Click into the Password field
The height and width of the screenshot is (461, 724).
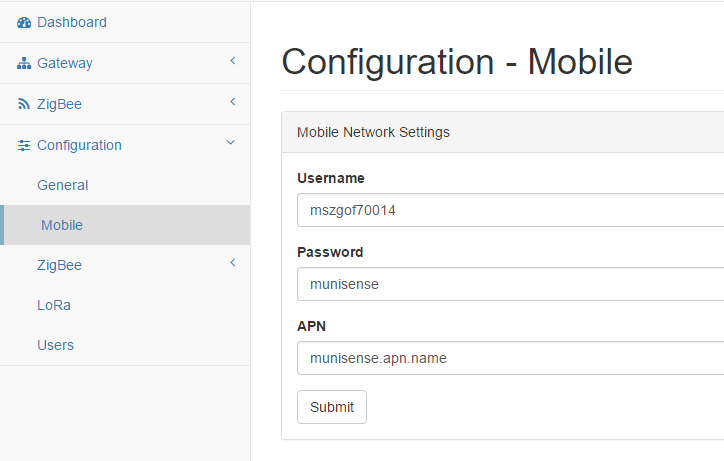pyautogui.click(x=510, y=284)
